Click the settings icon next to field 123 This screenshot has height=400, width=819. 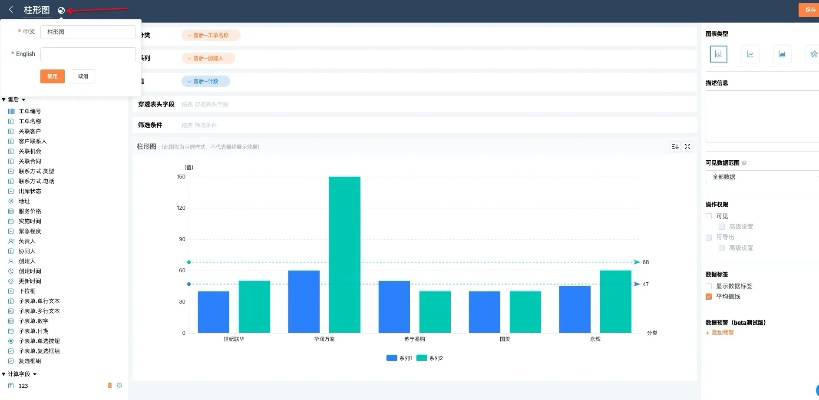pyautogui.click(x=119, y=385)
